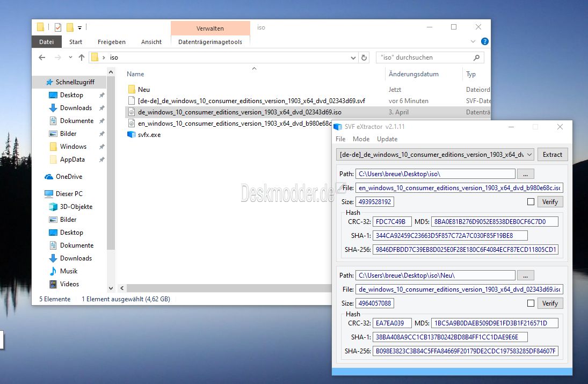
Task: Click the Dieser PC computer icon
Action: [49, 193]
